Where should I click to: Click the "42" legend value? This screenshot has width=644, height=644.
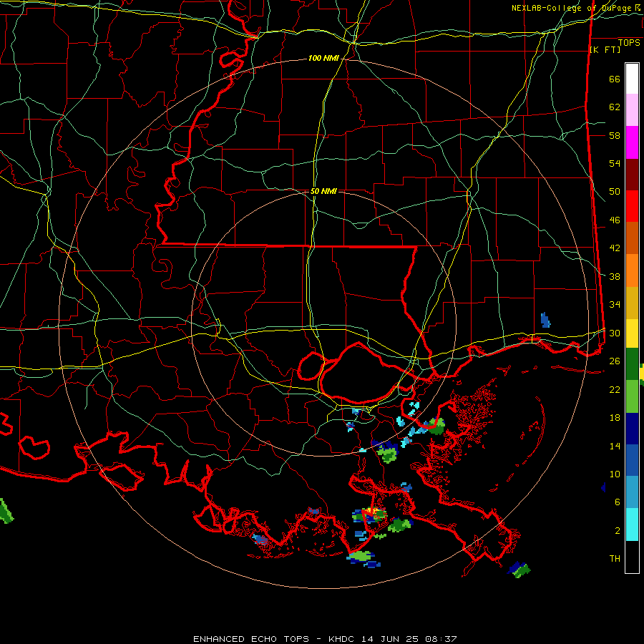point(615,248)
